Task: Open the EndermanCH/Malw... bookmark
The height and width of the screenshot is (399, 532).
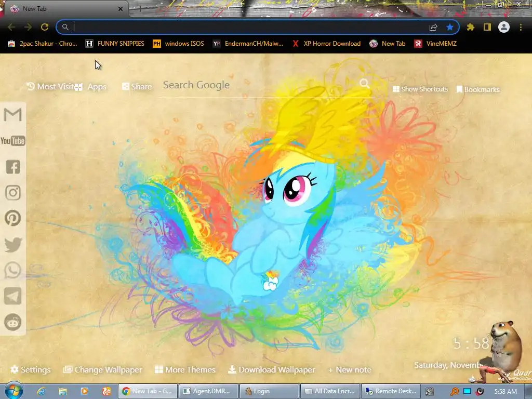Action: point(248,44)
